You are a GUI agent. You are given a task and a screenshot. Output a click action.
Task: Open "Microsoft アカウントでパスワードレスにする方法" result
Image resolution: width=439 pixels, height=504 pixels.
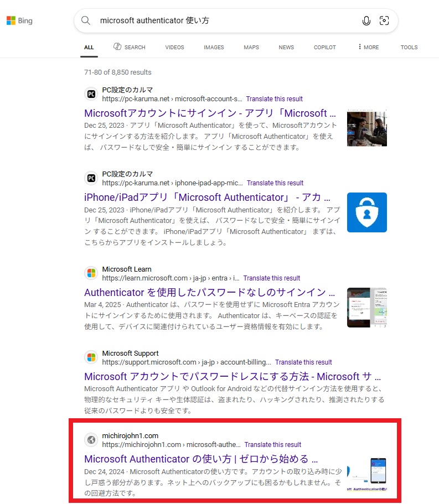(x=233, y=376)
